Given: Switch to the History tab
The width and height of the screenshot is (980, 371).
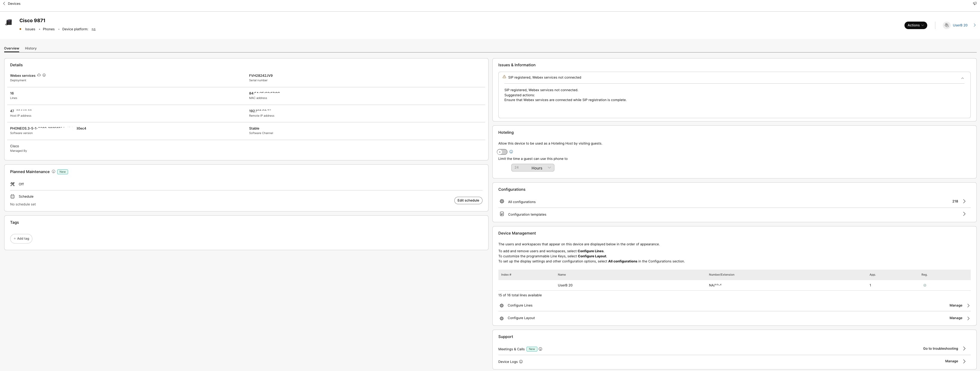Looking at the screenshot, I should (31, 48).
